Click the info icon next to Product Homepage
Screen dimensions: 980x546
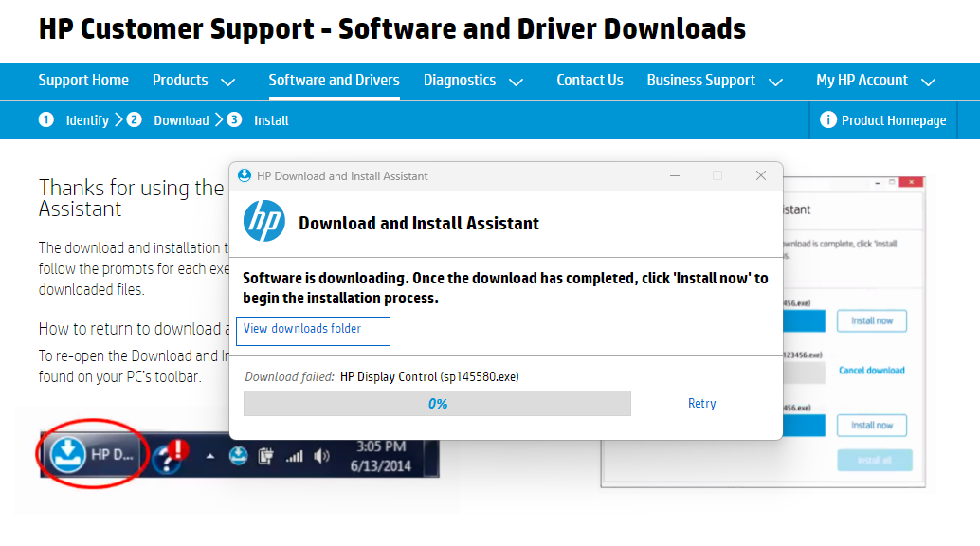pos(829,120)
